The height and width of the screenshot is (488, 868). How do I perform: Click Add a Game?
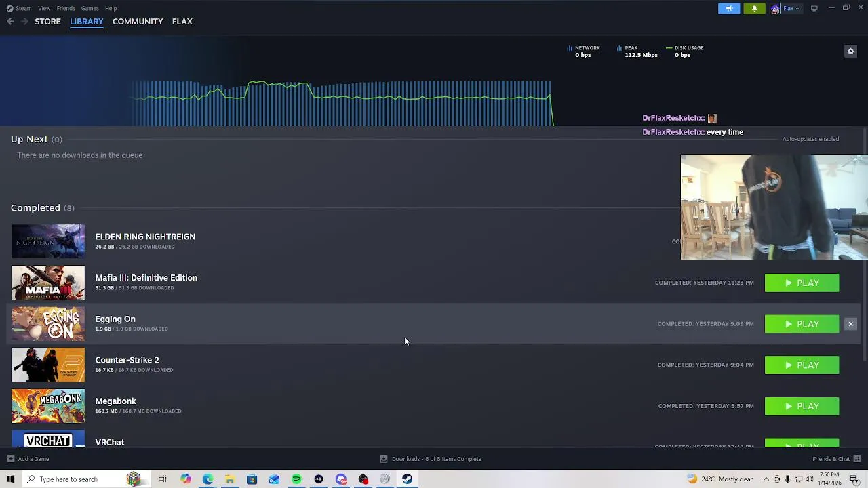coord(28,459)
